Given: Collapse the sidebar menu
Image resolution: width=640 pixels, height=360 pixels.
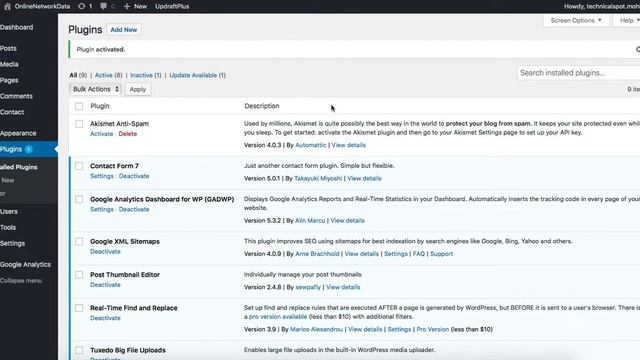Looking at the screenshot, I should point(21,281).
